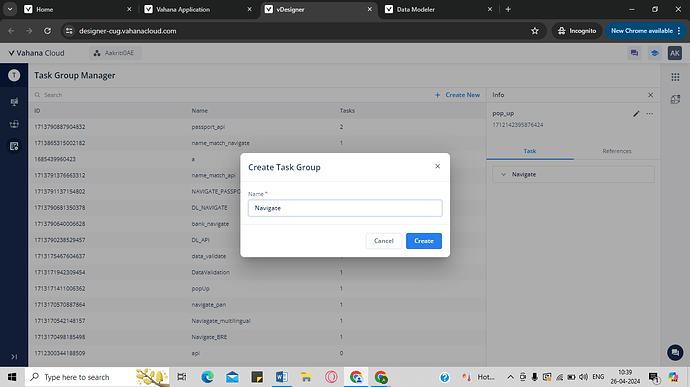690x387 pixels.
Task: Click the Create button in dialog
Action: 423,241
